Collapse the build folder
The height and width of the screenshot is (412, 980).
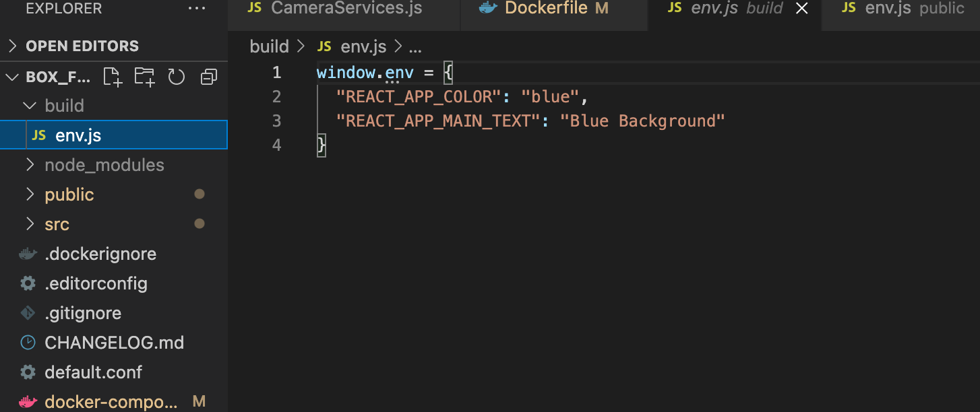click(30, 106)
